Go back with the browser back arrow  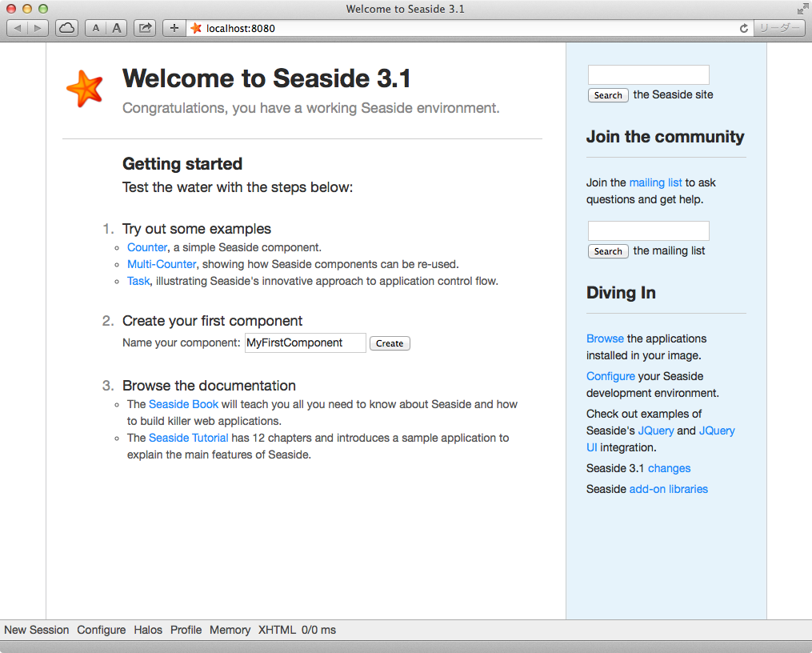click(17, 28)
